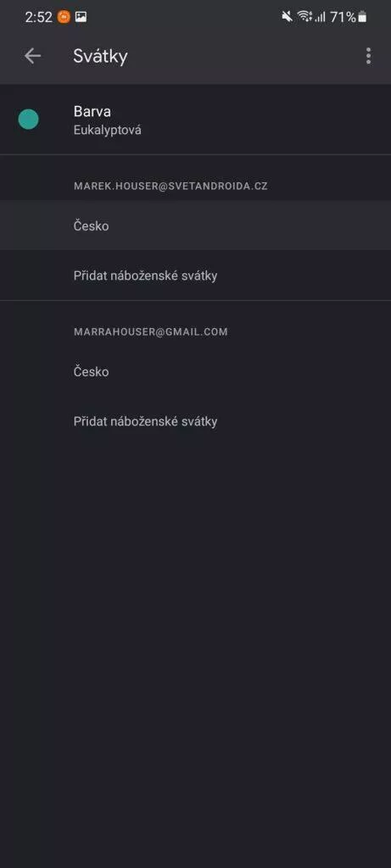Tap the MAREK.HOUSER@SVETANDROIDA.CZ account header
This screenshot has width=391, height=868.
[x=170, y=186]
